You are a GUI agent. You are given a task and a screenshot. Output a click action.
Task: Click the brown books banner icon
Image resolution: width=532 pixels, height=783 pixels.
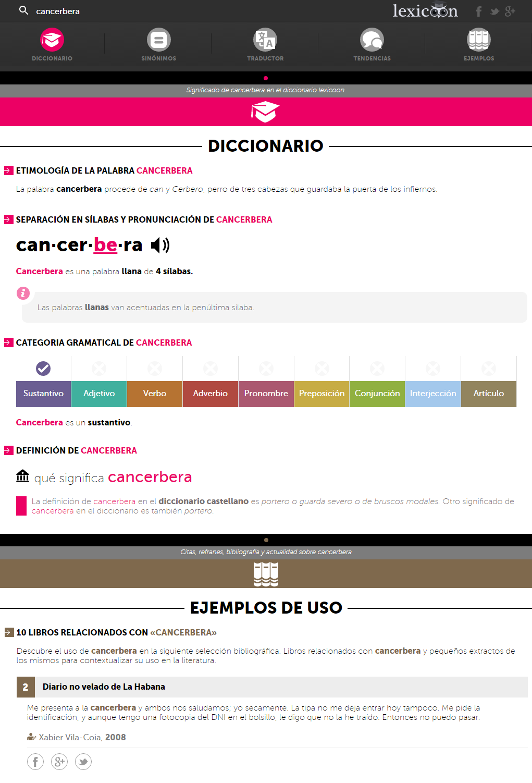point(266,574)
